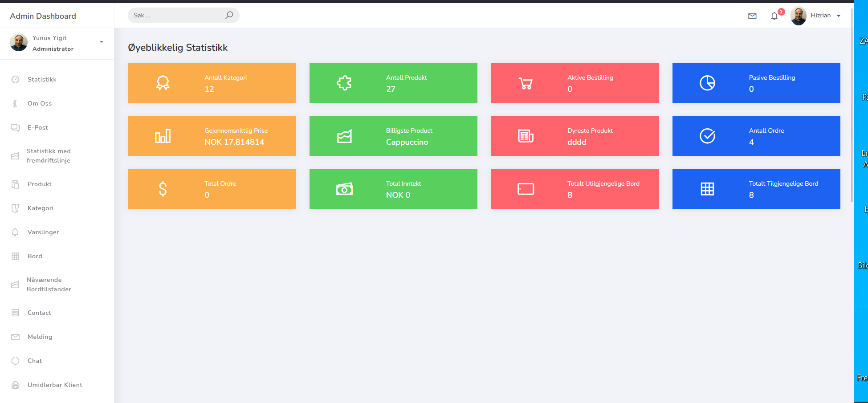The image size is (868, 403).
Task: Open the mail envelope icon in header
Action: pyautogui.click(x=752, y=16)
